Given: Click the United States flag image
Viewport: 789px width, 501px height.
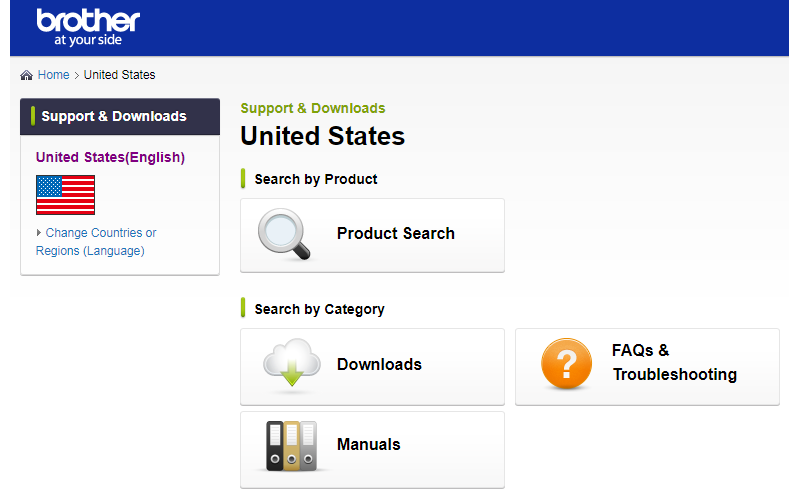Looking at the screenshot, I should click(x=65, y=195).
